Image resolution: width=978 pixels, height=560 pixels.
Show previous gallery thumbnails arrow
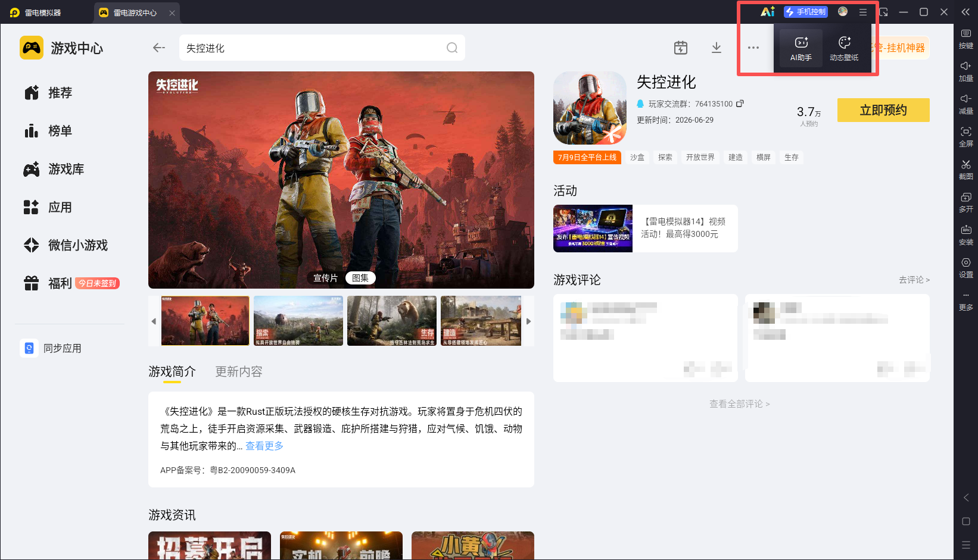click(154, 321)
